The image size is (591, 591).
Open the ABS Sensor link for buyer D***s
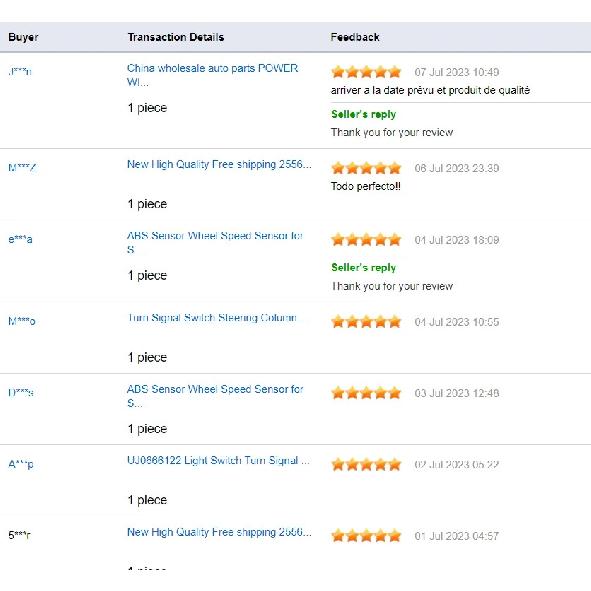click(x=215, y=396)
